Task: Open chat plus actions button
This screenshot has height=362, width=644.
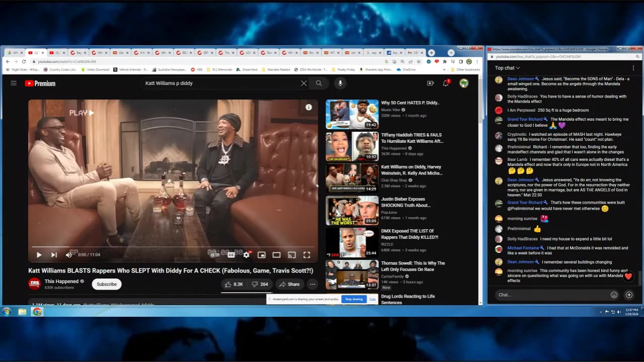Action: tap(629, 295)
